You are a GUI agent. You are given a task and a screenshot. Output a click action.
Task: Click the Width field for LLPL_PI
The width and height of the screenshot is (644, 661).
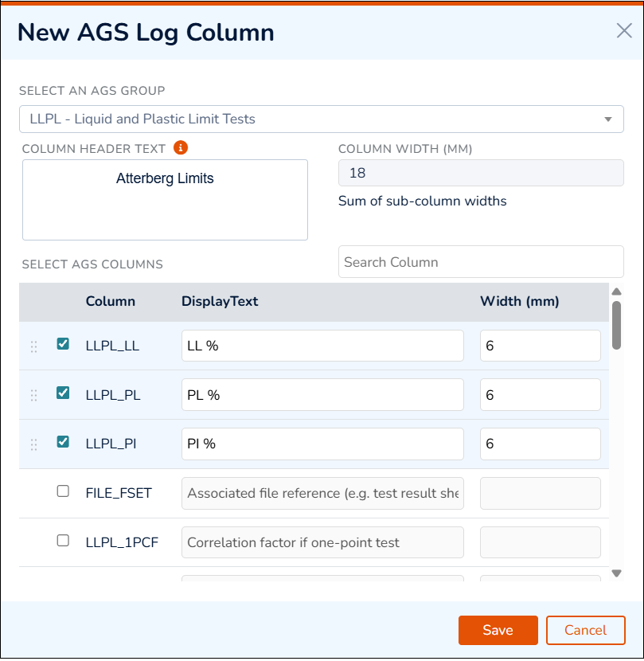[540, 444]
